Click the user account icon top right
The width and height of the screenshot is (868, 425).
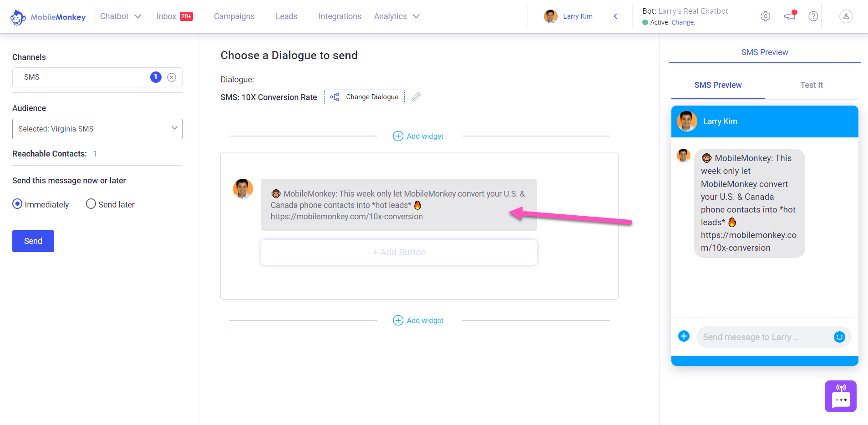[845, 16]
